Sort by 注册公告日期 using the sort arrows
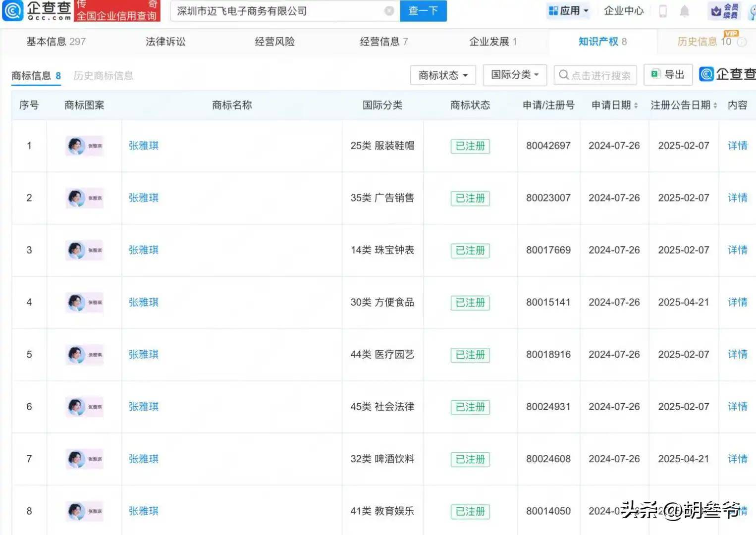This screenshot has height=535, width=756. click(x=715, y=106)
